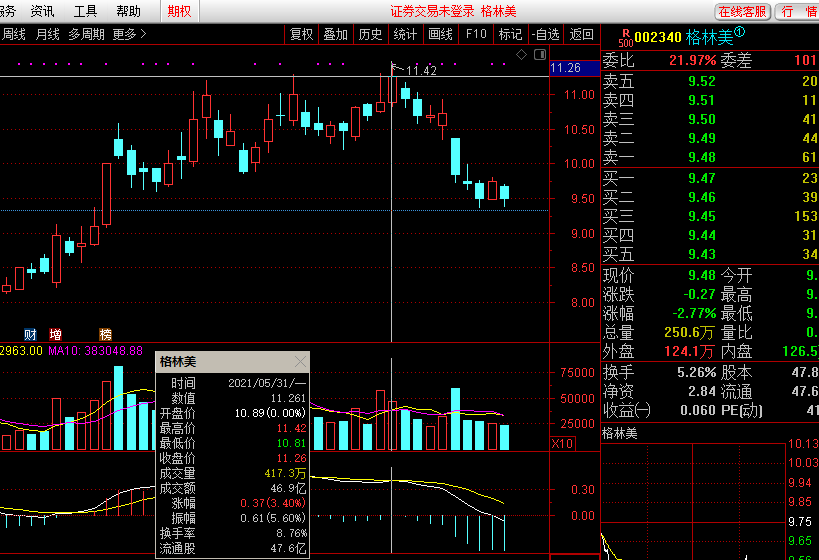Click the 现价 value 9.48

[x=701, y=275]
